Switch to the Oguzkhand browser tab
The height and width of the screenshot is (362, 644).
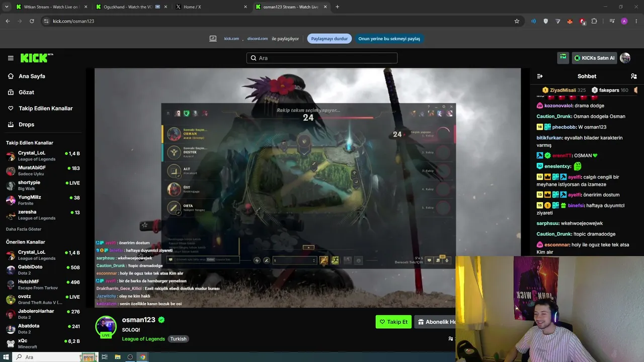pos(131,7)
